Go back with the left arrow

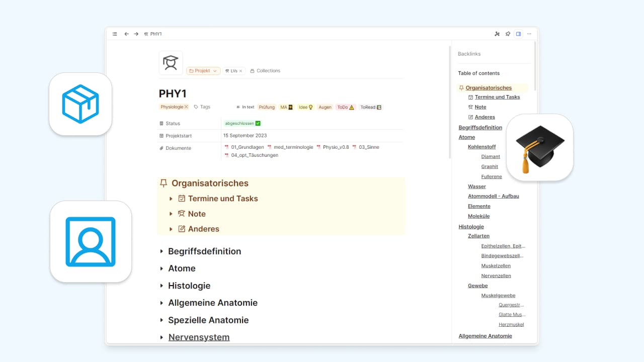click(126, 34)
